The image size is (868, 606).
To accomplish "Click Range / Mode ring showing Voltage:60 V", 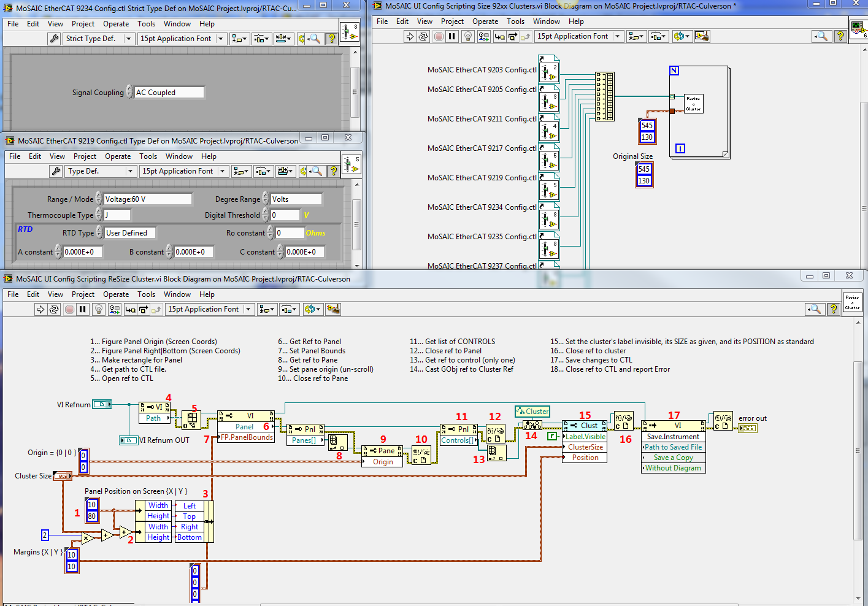I will 147,199.
